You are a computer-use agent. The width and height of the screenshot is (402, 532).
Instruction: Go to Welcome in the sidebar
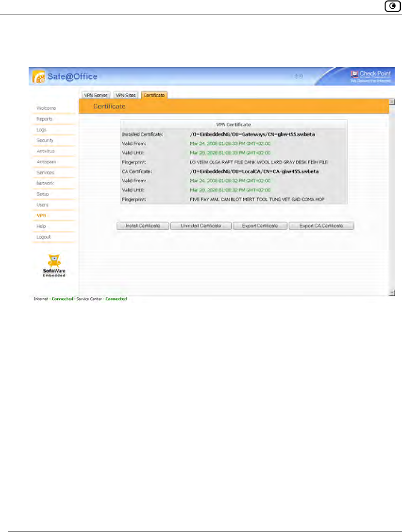coord(46,108)
